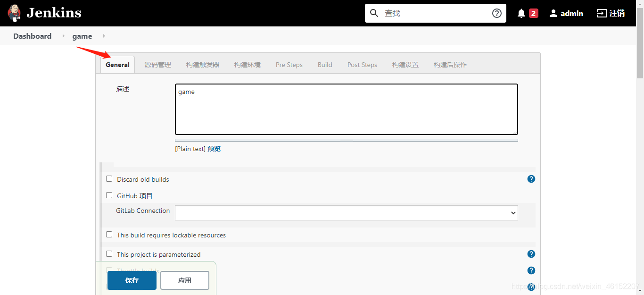Grab the description textarea resize bar
This screenshot has height=295, width=644.
(x=347, y=140)
